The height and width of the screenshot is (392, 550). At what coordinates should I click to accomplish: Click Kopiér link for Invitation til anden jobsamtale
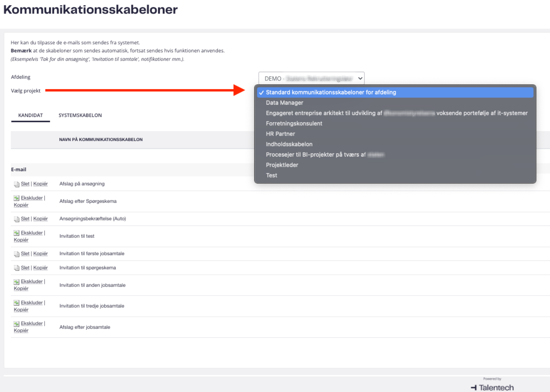21,289
